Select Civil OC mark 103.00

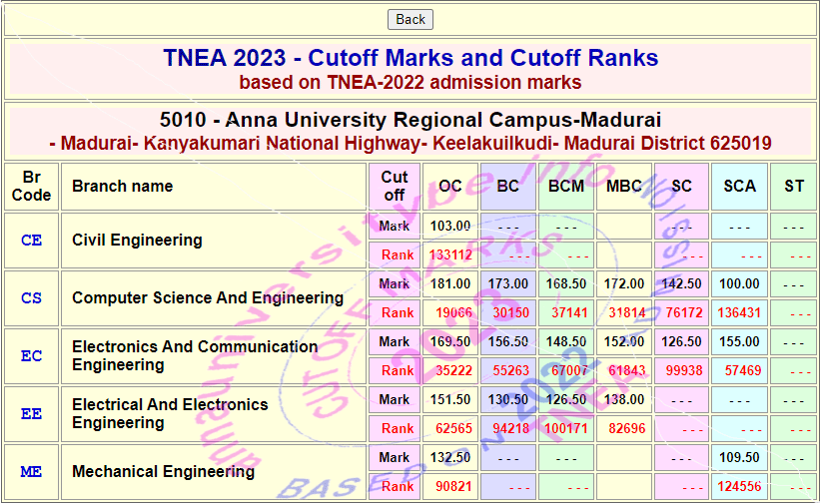pyautogui.click(x=450, y=226)
